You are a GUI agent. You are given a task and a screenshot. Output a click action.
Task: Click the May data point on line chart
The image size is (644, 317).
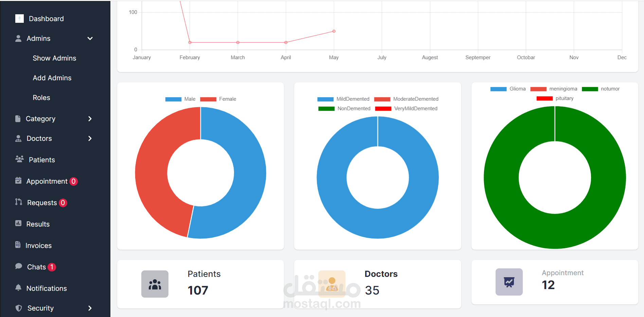click(x=334, y=31)
